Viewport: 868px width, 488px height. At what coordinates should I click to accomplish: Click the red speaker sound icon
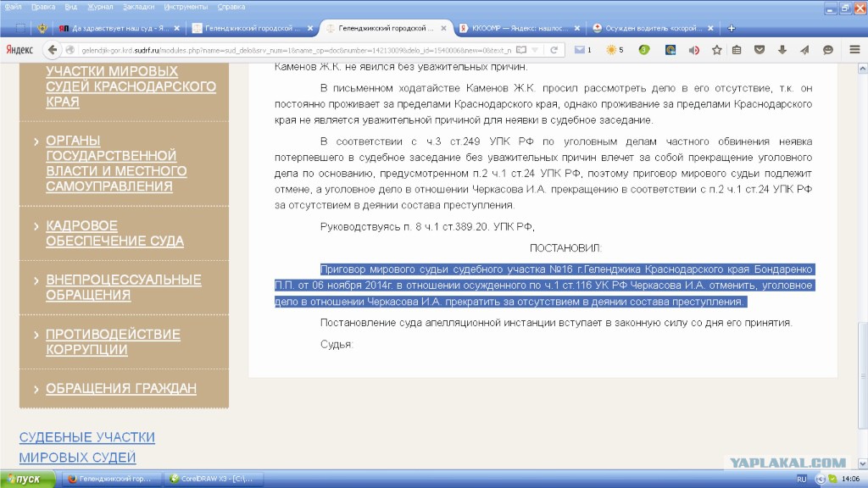click(x=693, y=50)
